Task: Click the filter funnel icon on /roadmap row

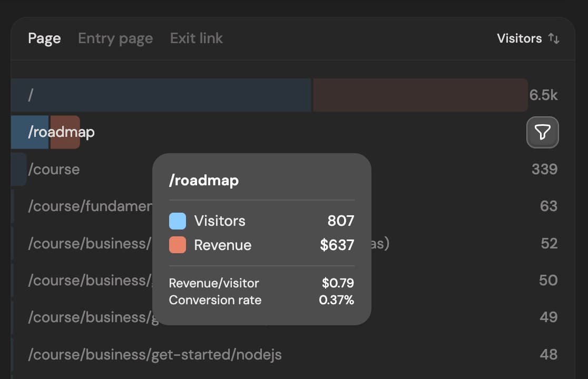Action: pos(542,132)
